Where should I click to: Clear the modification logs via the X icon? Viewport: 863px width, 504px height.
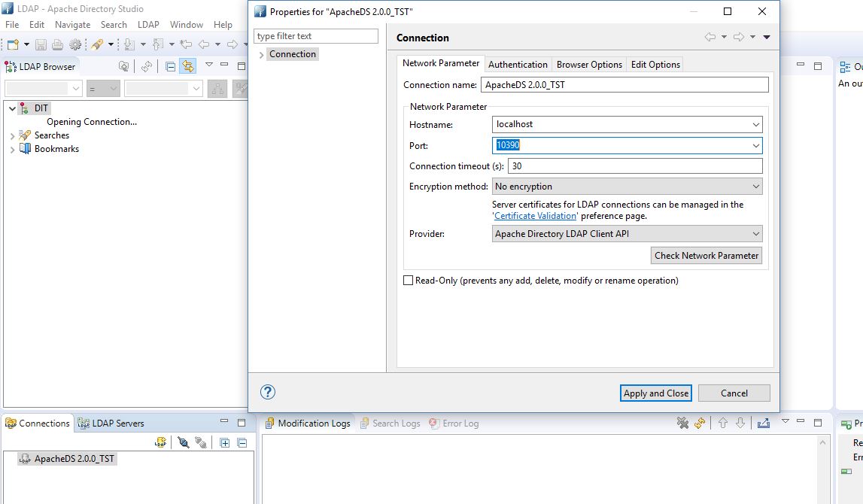tap(682, 423)
